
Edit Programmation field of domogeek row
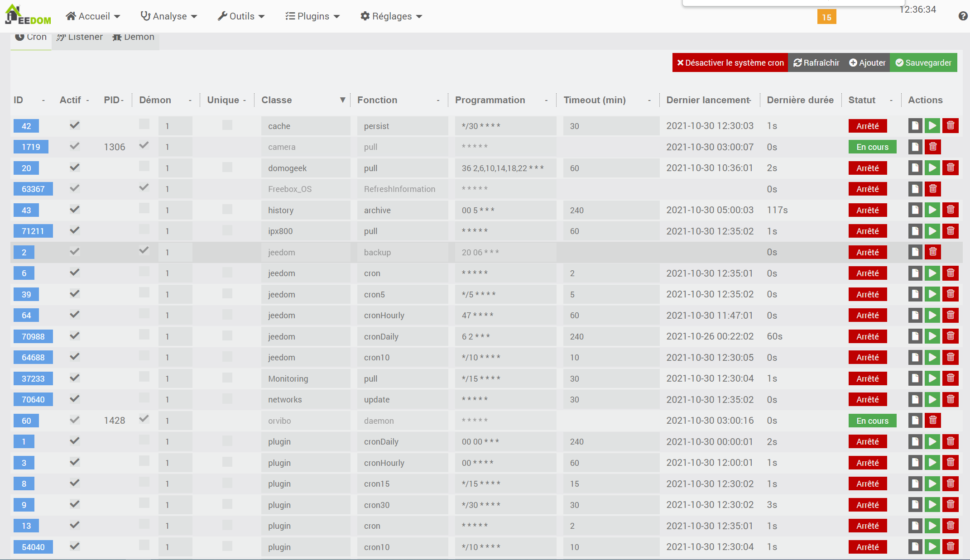[x=505, y=168]
